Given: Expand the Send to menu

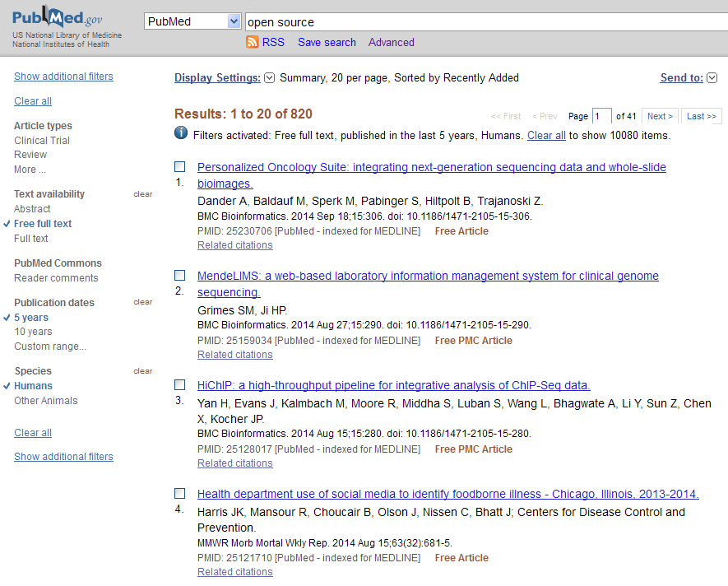Looking at the screenshot, I should tap(681, 78).
